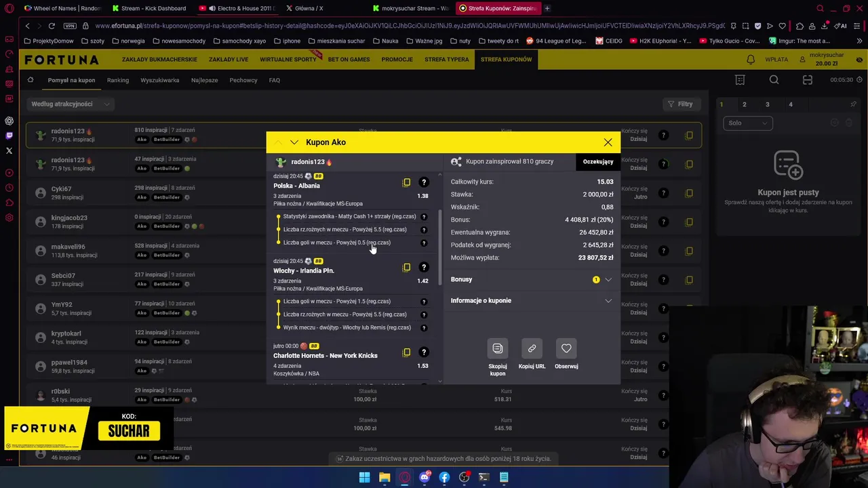Switch to the Wyszukiwarka tab

pyautogui.click(x=159, y=80)
